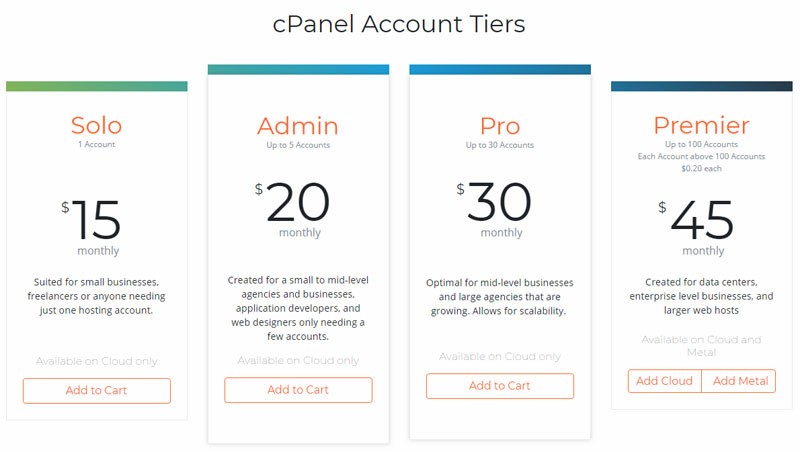Image resolution: width=800 pixels, height=452 pixels.
Task: Select the Premier tier heading
Action: tap(701, 125)
